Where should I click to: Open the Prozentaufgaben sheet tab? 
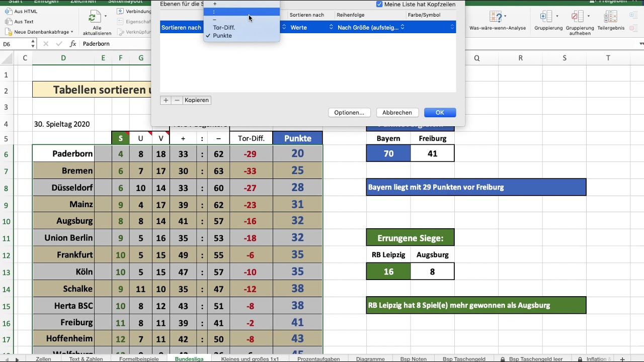[x=318, y=359]
